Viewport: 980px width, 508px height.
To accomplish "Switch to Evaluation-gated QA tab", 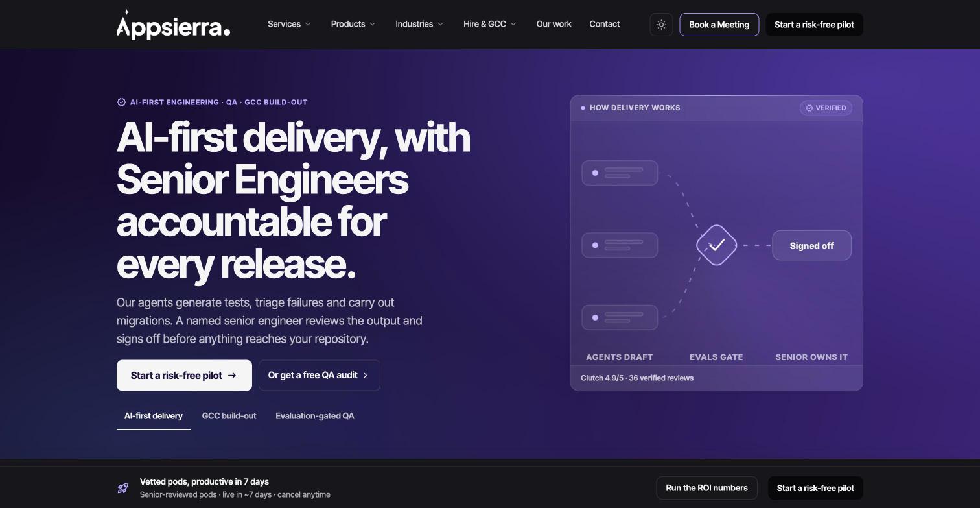I will tap(315, 416).
